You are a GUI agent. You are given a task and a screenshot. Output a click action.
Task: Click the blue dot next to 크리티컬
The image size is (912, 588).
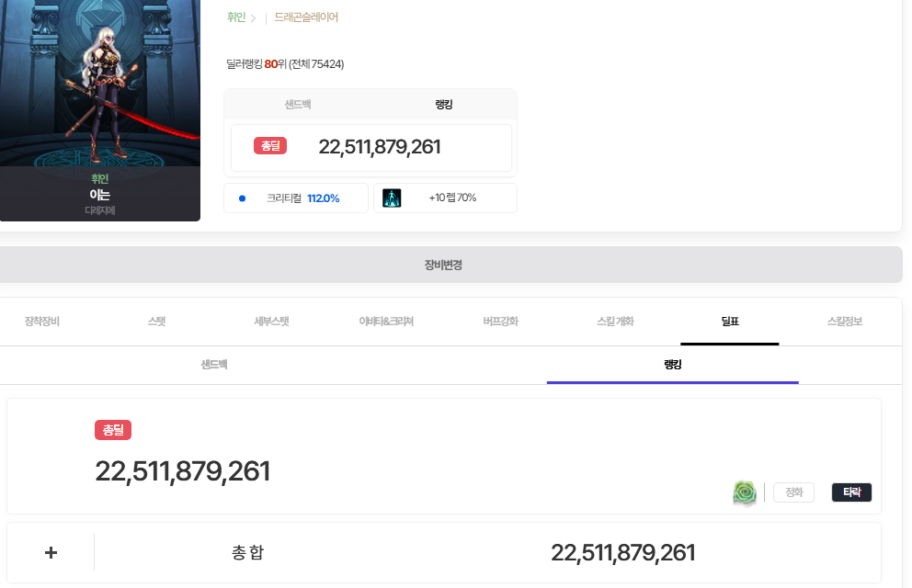(x=242, y=198)
